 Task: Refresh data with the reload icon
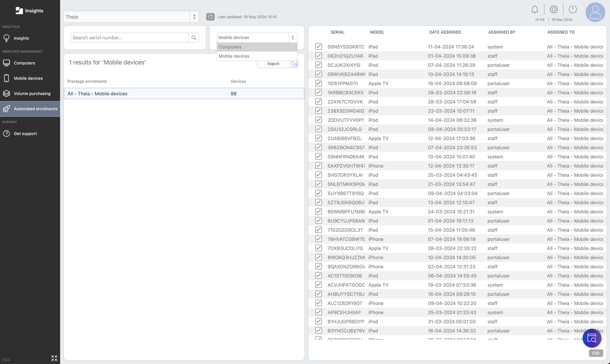point(210,17)
